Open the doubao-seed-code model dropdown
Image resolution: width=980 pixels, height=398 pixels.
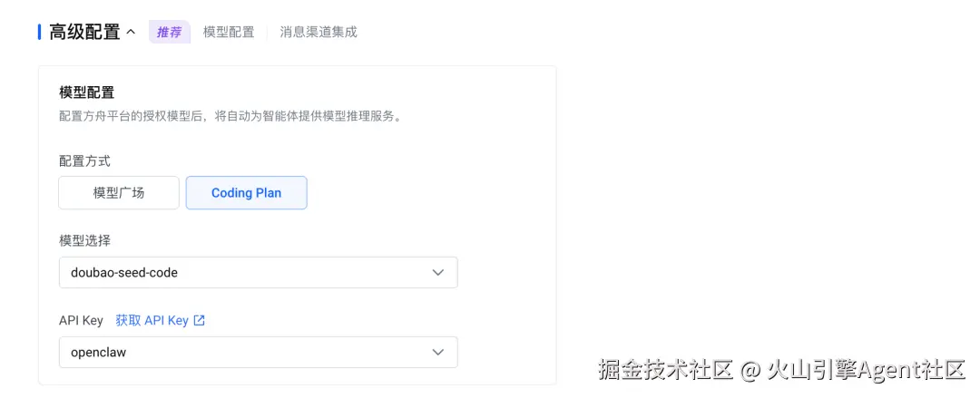click(x=258, y=272)
